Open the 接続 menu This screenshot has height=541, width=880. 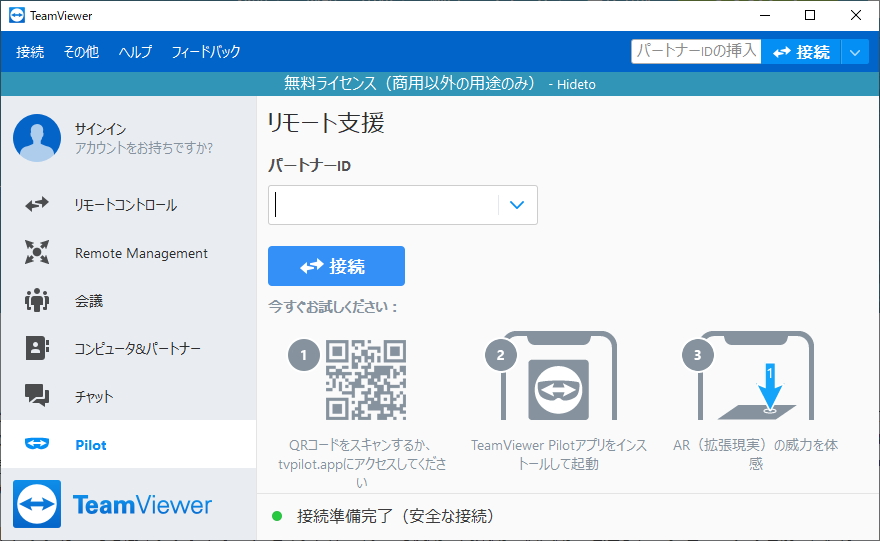pos(30,52)
